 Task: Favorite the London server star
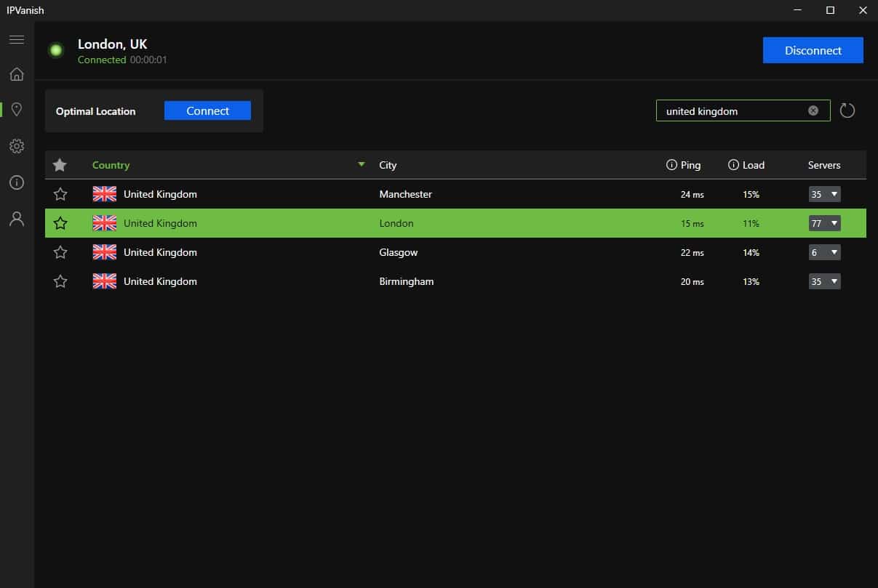click(x=60, y=223)
